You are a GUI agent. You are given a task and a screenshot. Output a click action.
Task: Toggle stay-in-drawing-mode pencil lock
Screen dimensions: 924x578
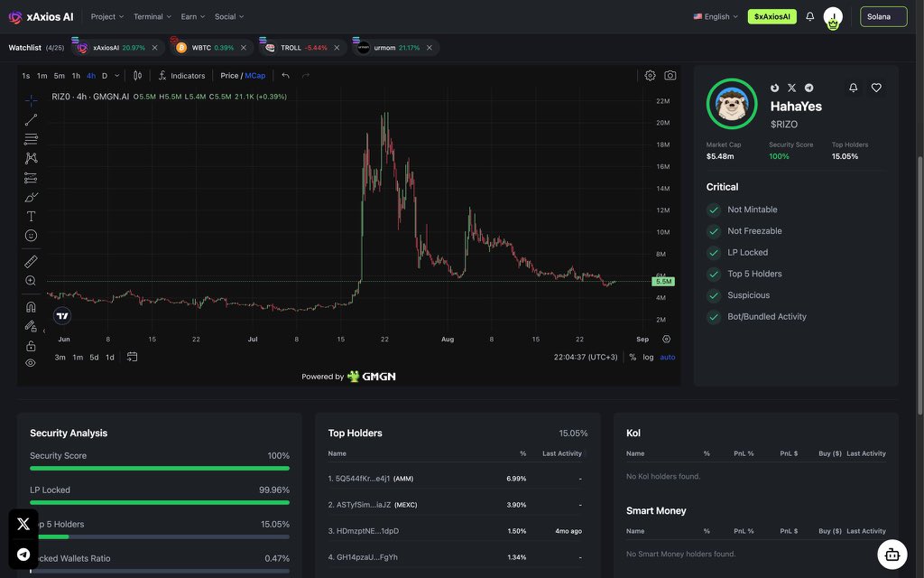click(31, 326)
